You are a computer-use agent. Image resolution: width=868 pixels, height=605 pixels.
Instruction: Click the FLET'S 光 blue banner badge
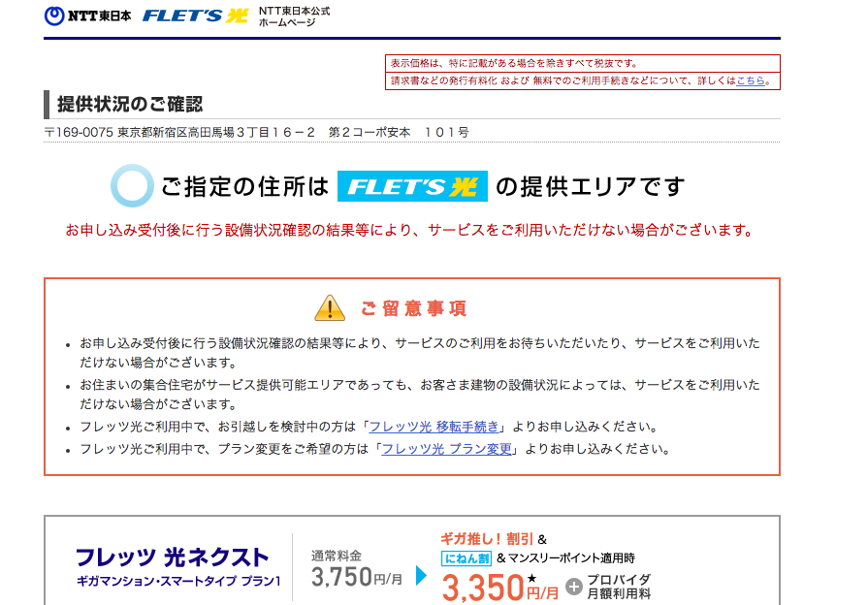pos(412,186)
